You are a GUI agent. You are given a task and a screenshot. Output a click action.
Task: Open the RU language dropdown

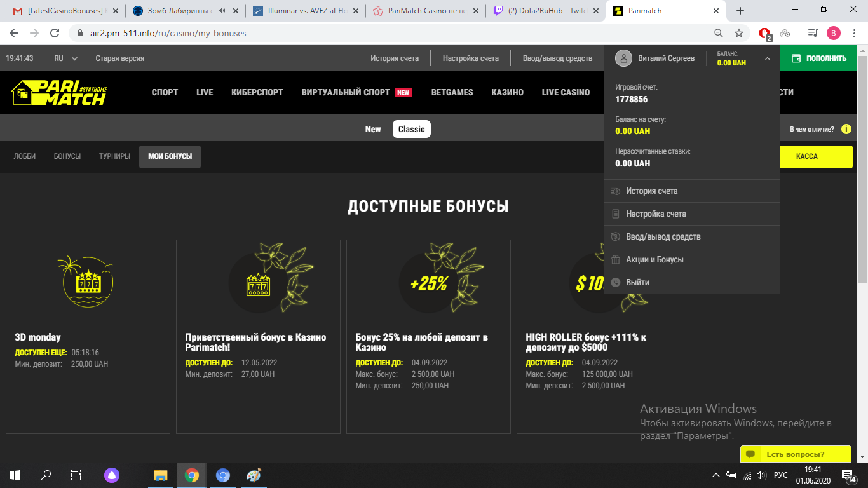[65, 58]
